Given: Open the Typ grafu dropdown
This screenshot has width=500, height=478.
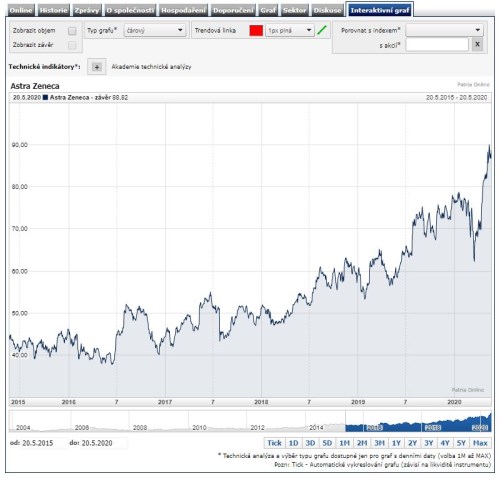Looking at the screenshot, I should pos(155,30).
